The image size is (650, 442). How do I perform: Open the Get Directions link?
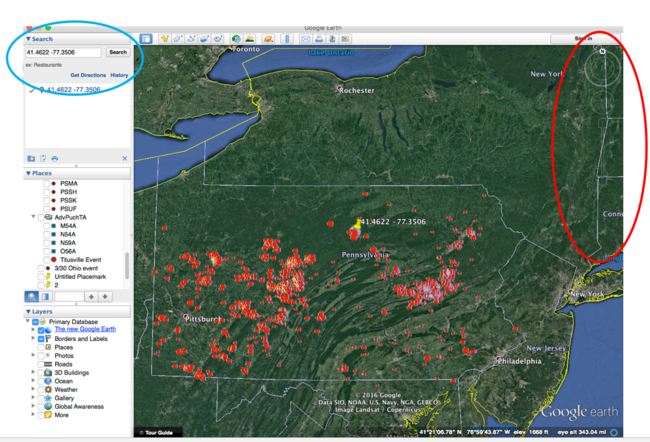[87, 75]
